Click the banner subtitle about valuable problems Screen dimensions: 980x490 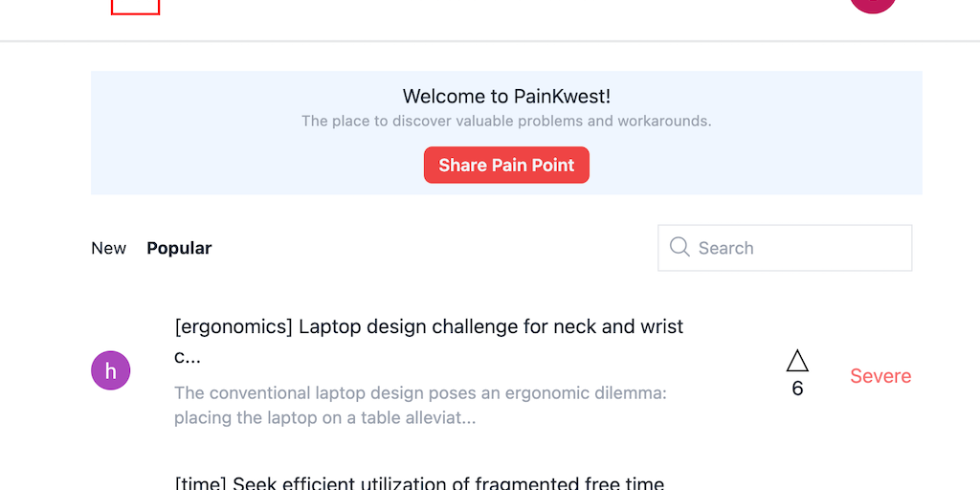pos(506,122)
